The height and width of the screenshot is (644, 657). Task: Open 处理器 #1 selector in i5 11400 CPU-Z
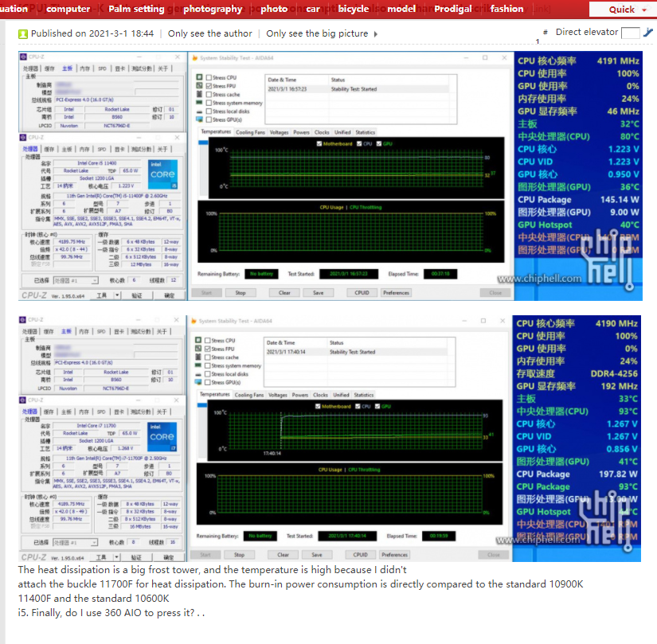pos(76,280)
